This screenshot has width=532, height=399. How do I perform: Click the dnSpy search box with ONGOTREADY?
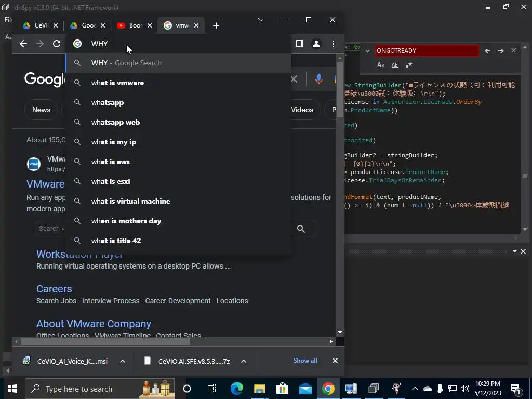point(427,50)
